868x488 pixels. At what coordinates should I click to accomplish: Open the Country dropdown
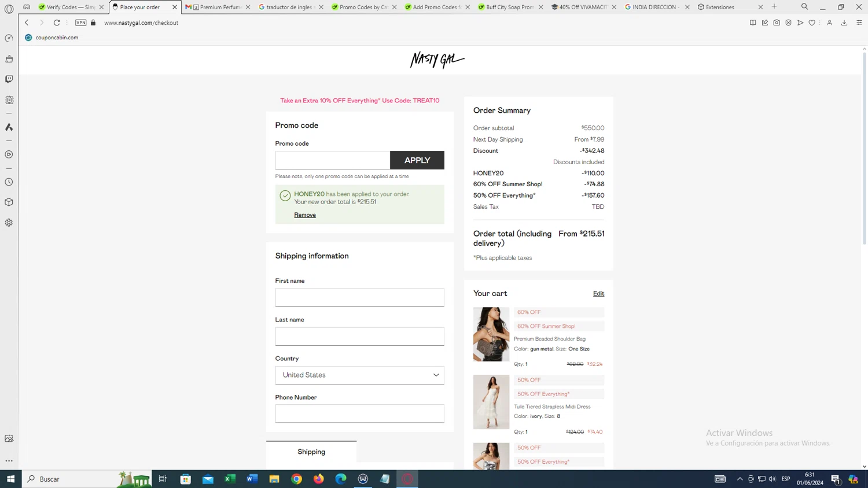(x=360, y=375)
